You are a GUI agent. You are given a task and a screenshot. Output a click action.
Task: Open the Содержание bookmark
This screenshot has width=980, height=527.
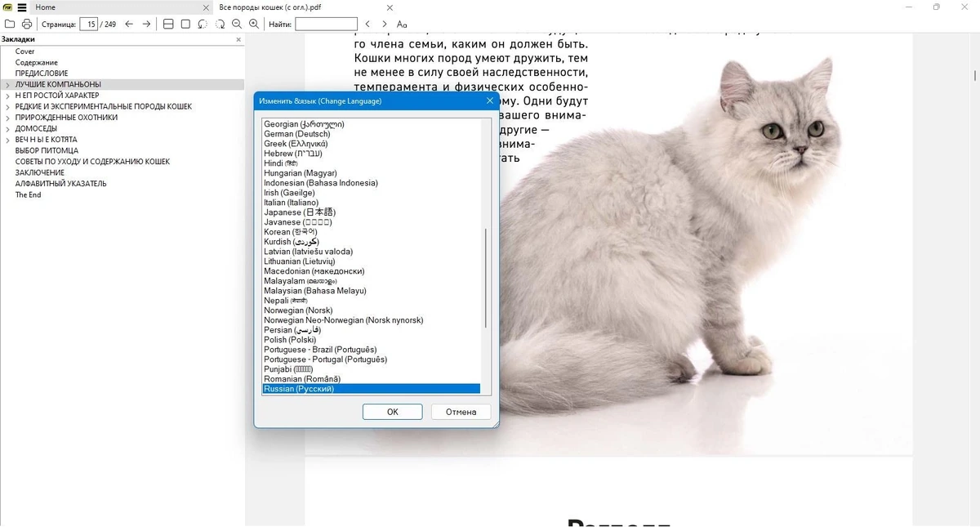[37, 63]
